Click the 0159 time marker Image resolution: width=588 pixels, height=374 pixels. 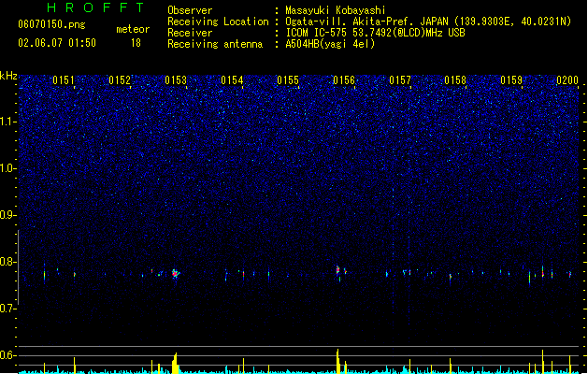pos(511,80)
